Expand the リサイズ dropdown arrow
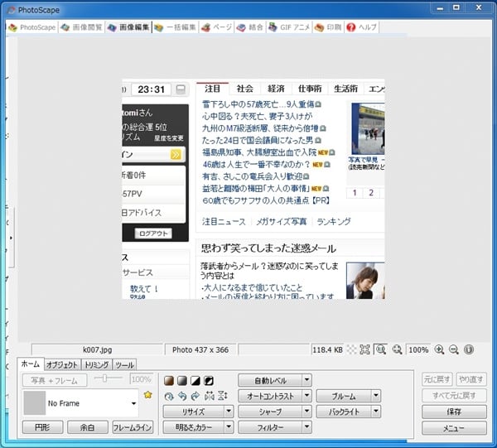The height and width of the screenshot is (448, 497). click(x=228, y=412)
